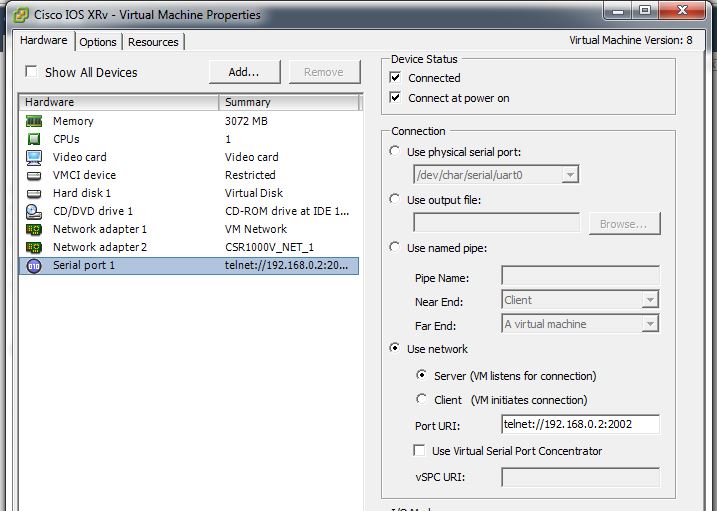
Task: Click the Restricted summary value
Action: [250, 175]
